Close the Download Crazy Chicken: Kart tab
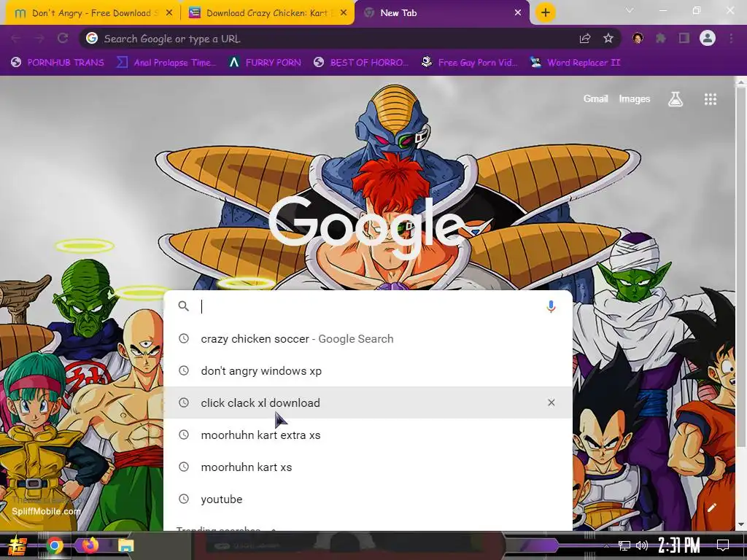This screenshot has height=560, width=747. point(344,13)
